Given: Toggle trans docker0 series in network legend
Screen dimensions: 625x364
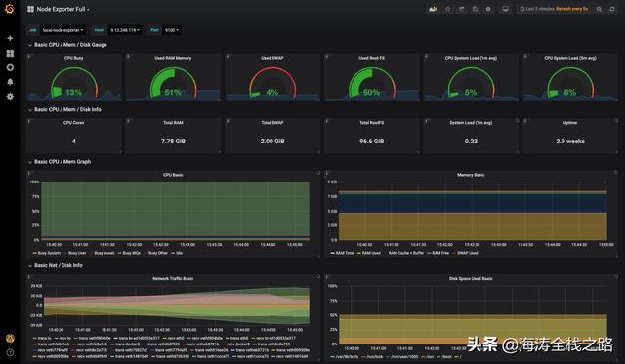Looking at the screenshot, I should (x=125, y=344).
